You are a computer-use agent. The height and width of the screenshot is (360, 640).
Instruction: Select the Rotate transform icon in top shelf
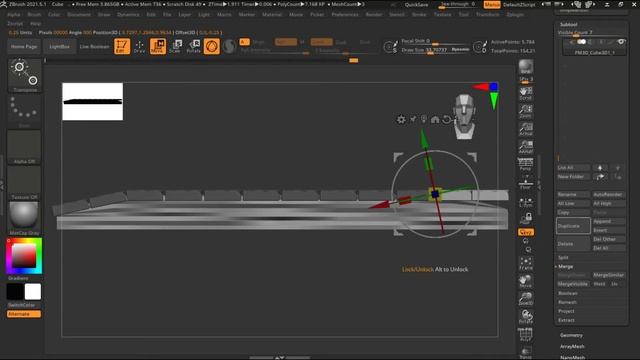coord(193,47)
